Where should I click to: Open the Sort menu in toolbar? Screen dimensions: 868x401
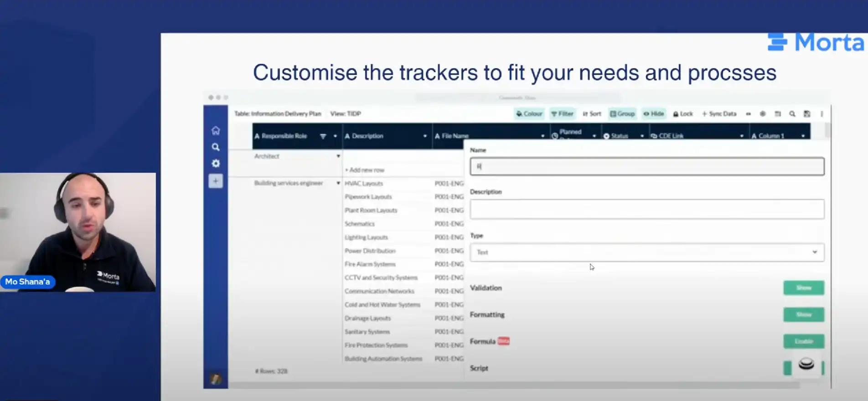coord(592,114)
